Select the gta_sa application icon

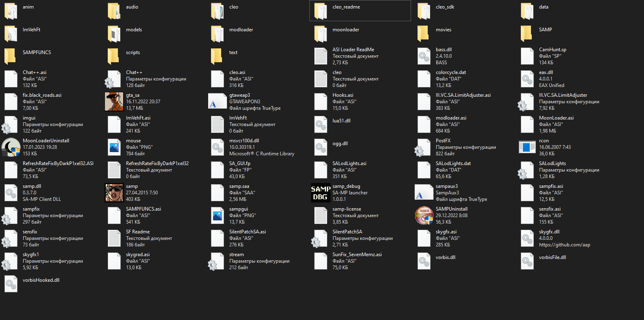point(114,102)
